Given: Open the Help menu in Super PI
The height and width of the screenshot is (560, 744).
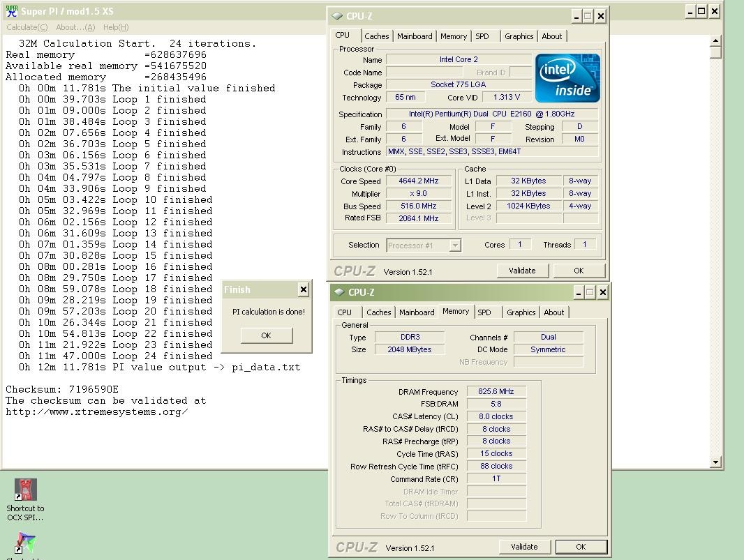Looking at the screenshot, I should [116, 27].
